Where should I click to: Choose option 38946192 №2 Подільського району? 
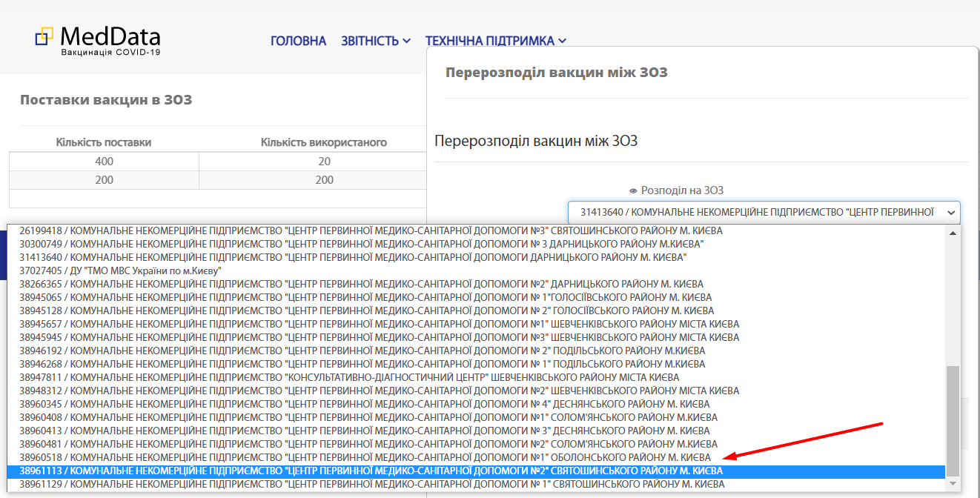[x=362, y=351]
